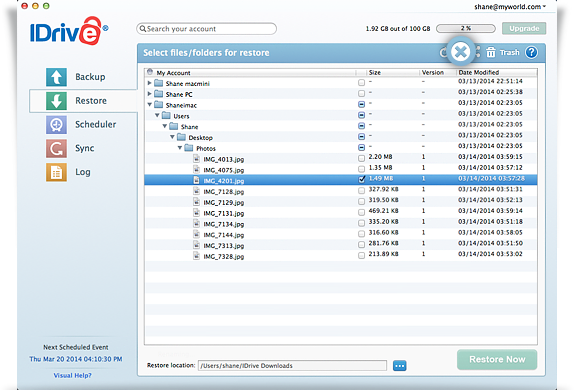Check the Shane macmini checkbox

click(361, 83)
